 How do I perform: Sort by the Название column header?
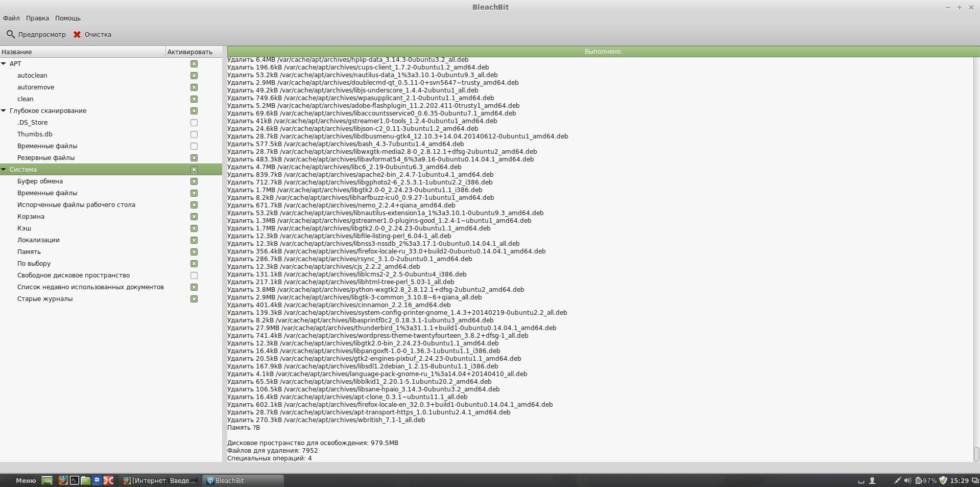83,52
